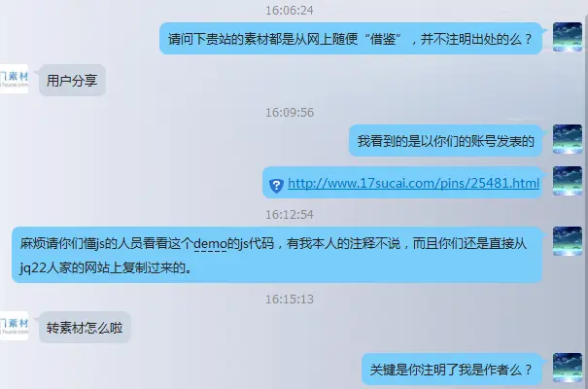Image resolution: width=588 pixels, height=389 pixels.
Task: Click the bubble 我看到的是以你们的账号发表的
Action: click(445, 141)
